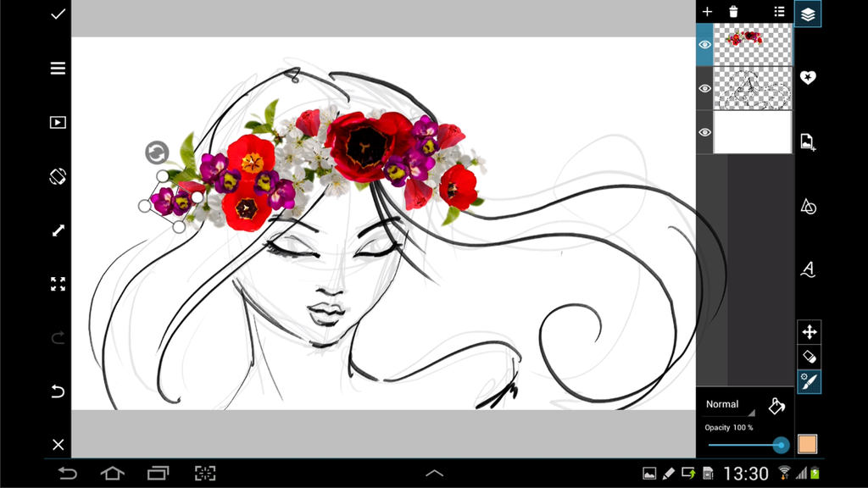868x488 pixels.
Task: Open the paint bucket fill icon
Action: coord(776,406)
